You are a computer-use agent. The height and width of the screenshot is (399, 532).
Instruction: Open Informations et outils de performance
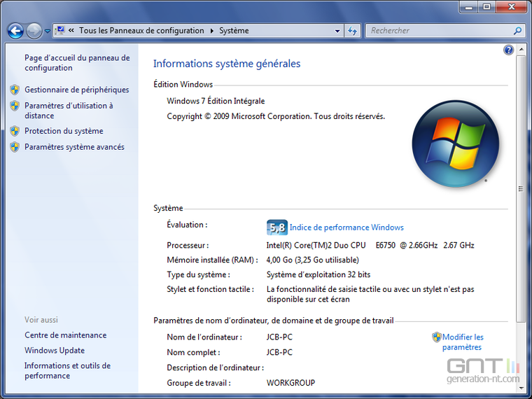(67, 371)
